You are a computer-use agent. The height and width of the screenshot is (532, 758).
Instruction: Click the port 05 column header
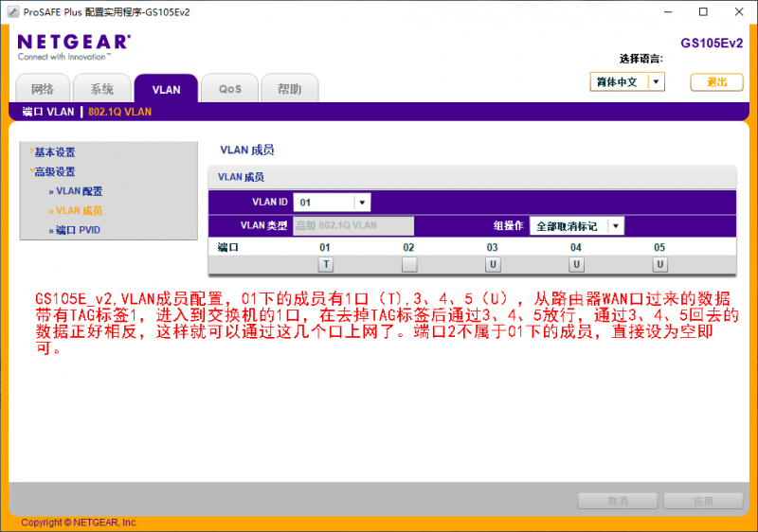[659, 247]
